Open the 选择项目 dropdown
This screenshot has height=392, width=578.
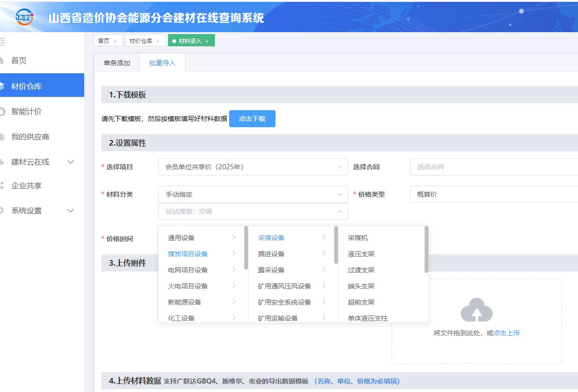click(253, 167)
